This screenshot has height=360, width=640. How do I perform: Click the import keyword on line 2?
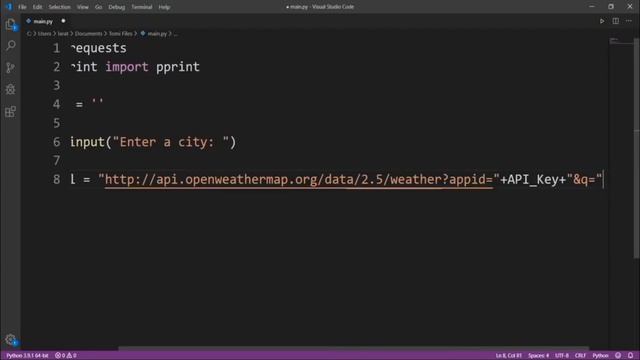point(127,67)
